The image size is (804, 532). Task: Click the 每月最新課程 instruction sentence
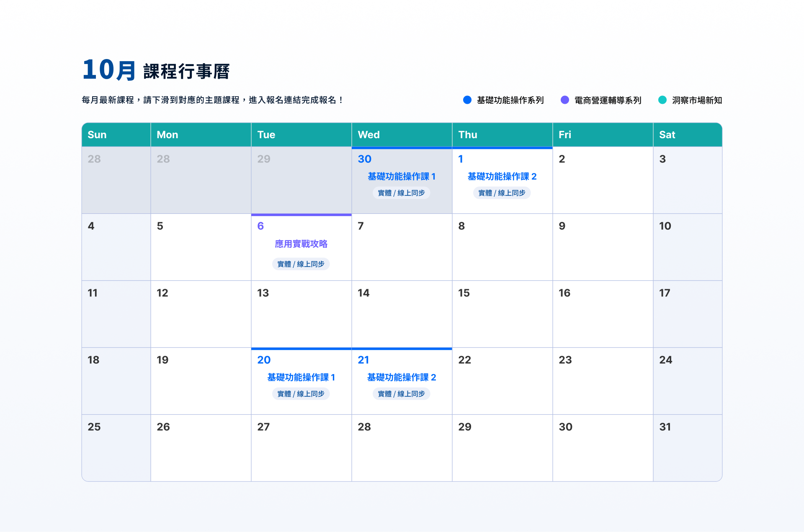coord(213,100)
